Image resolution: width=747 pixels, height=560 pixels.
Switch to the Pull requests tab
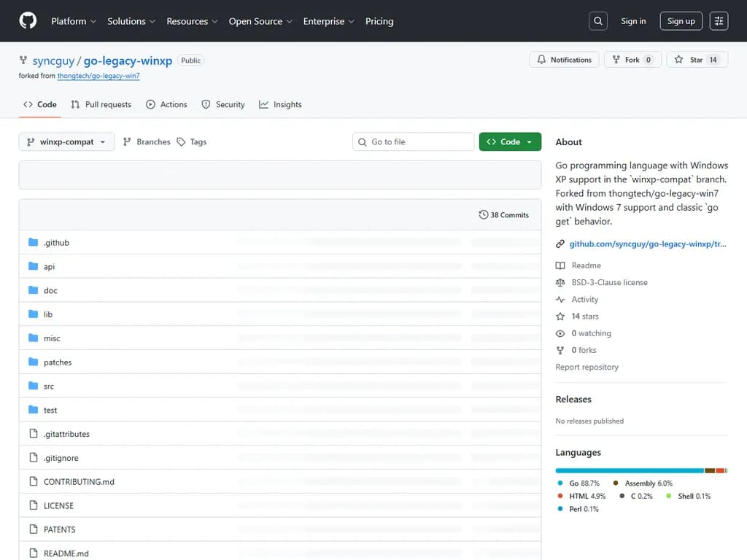coord(101,105)
